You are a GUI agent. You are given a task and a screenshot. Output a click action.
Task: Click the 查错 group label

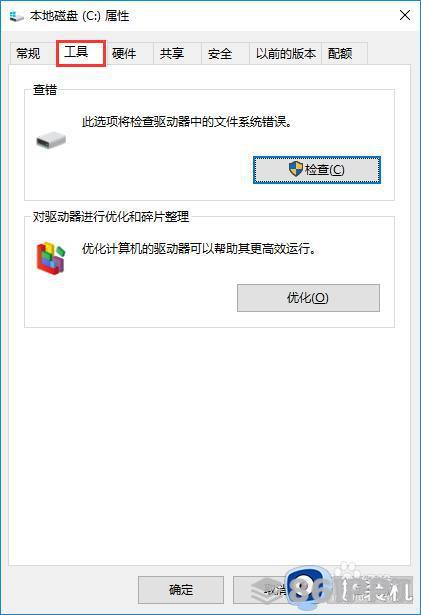[45, 90]
